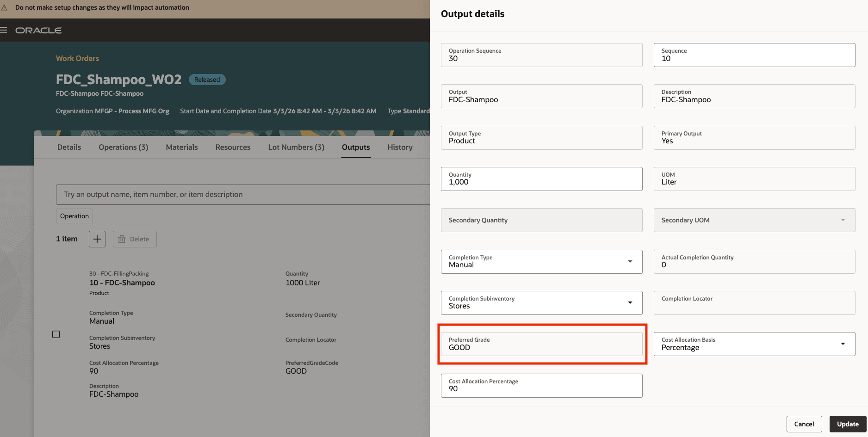
Task: Expand the Secondary UOM dropdown
Action: pyautogui.click(x=754, y=220)
